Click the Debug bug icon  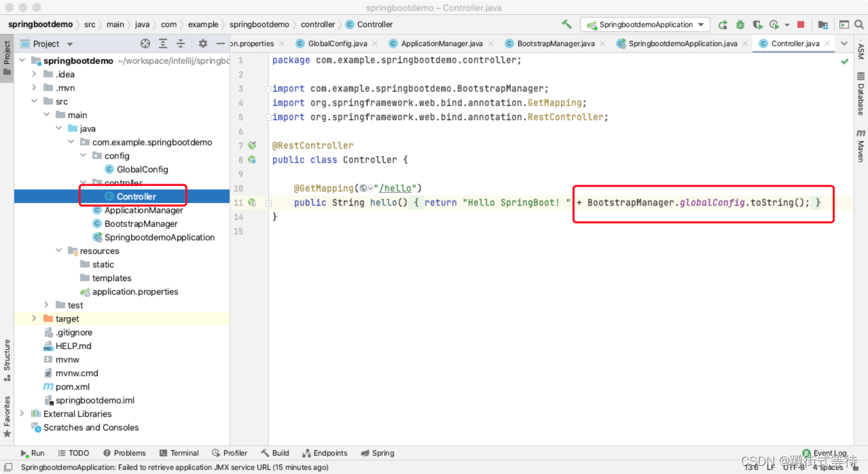(x=740, y=24)
